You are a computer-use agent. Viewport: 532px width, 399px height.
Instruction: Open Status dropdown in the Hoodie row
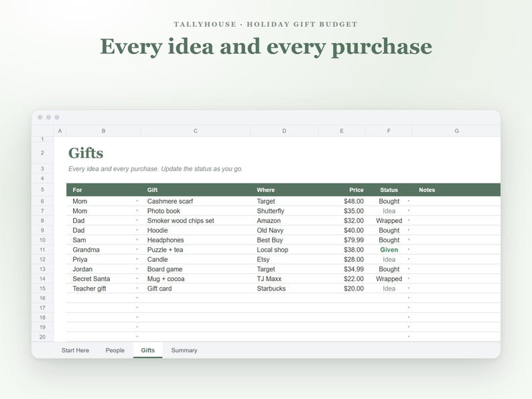pos(409,230)
